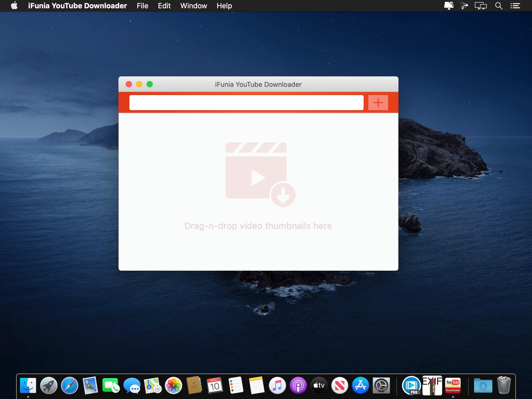The width and height of the screenshot is (532, 399).
Task: Open Photos app from the dock
Action: pyautogui.click(x=173, y=385)
